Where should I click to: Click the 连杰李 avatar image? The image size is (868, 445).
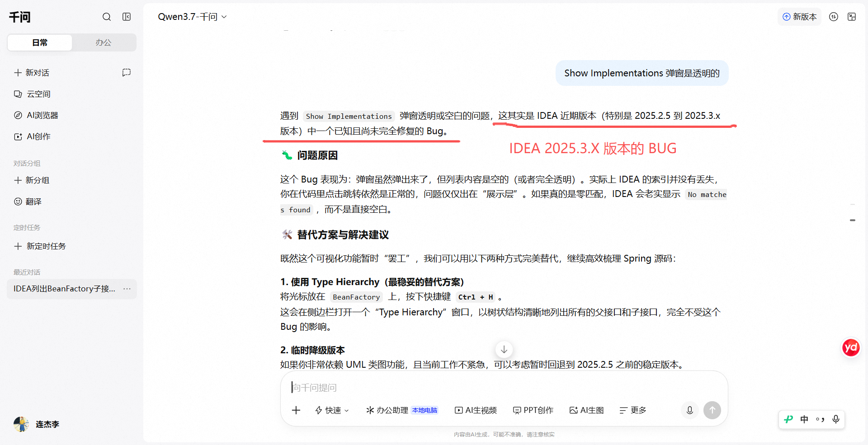tap(21, 424)
